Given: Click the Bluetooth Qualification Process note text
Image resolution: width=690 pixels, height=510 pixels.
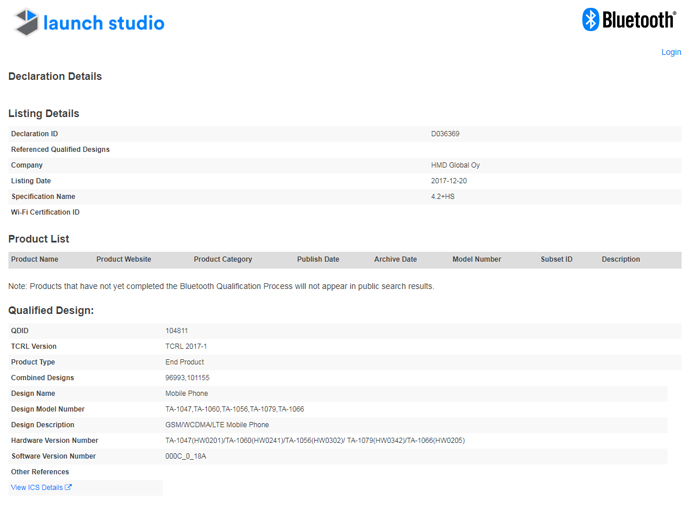Looking at the screenshot, I should [221, 286].
